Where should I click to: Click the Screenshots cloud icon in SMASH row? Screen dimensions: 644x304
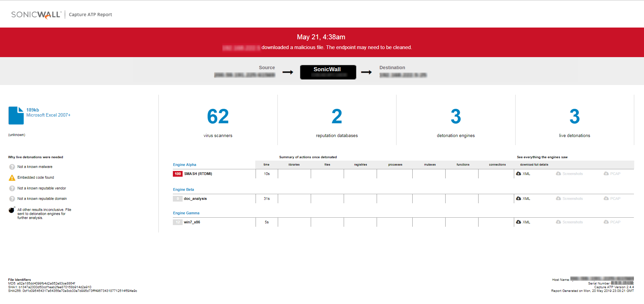click(x=558, y=174)
